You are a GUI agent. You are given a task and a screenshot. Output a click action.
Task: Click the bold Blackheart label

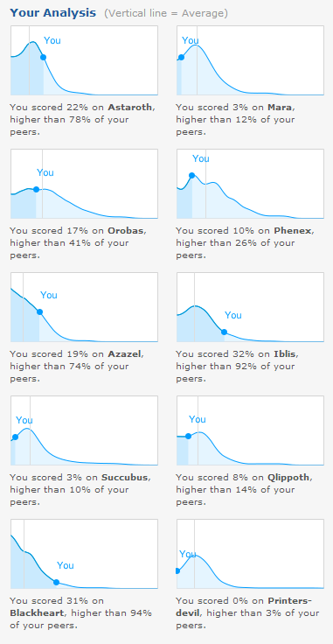pos(37,613)
